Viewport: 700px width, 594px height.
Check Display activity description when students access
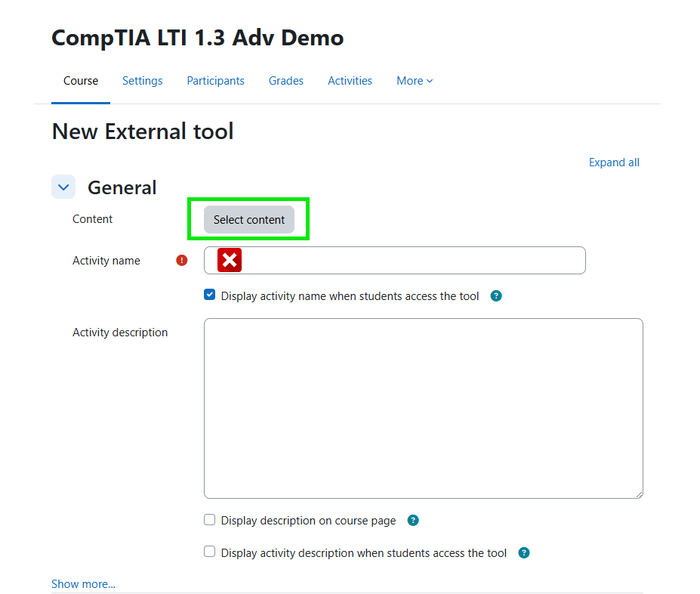210,552
